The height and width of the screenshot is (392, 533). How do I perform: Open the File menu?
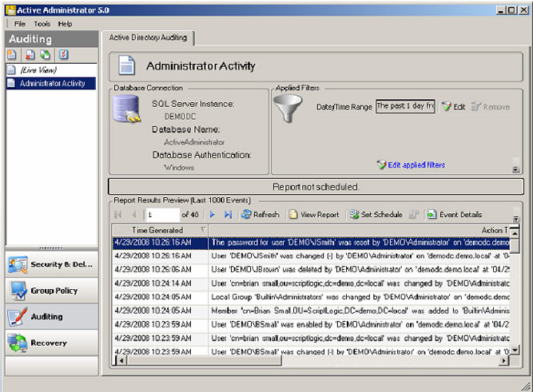point(20,24)
